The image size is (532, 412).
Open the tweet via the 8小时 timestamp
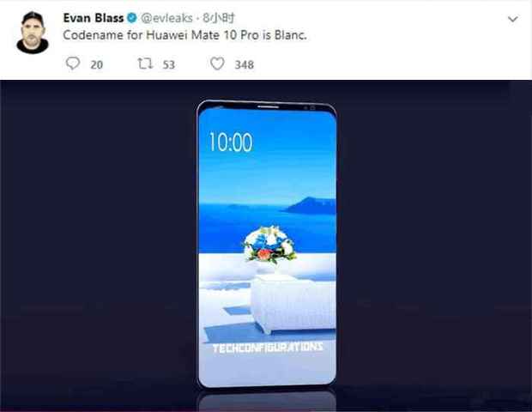pyautogui.click(x=219, y=18)
